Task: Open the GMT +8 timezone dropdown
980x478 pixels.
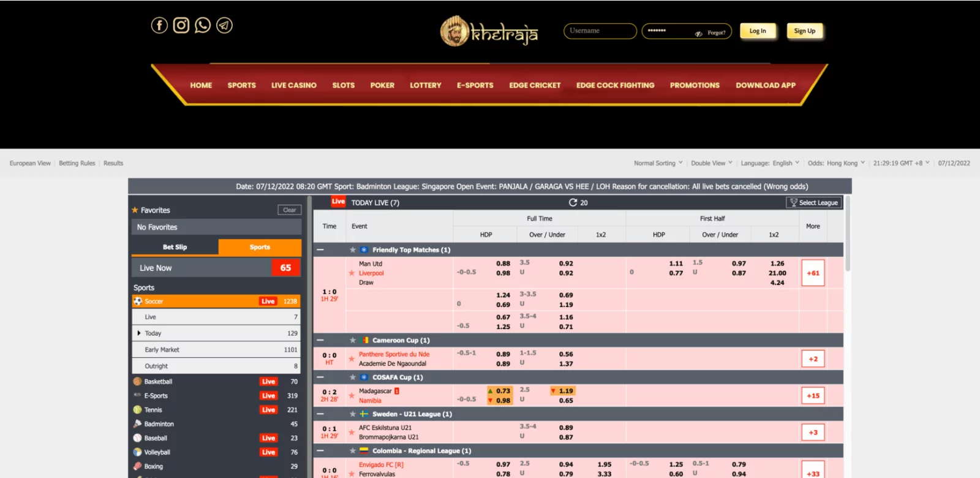Action: 902,163
